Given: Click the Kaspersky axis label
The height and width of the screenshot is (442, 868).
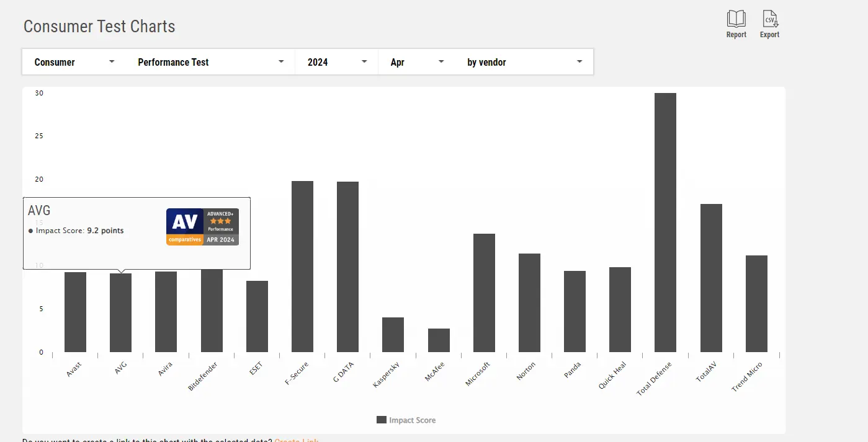Looking at the screenshot, I should click(387, 374).
